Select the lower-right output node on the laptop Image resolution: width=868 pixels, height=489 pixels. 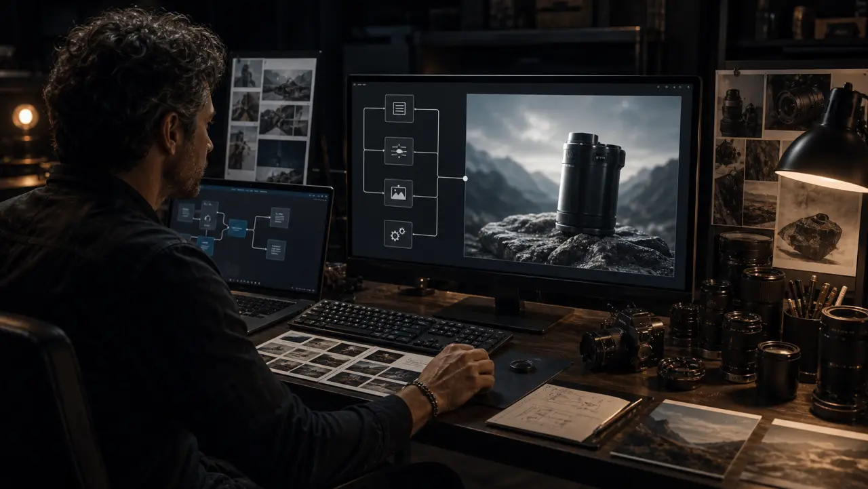276,250
